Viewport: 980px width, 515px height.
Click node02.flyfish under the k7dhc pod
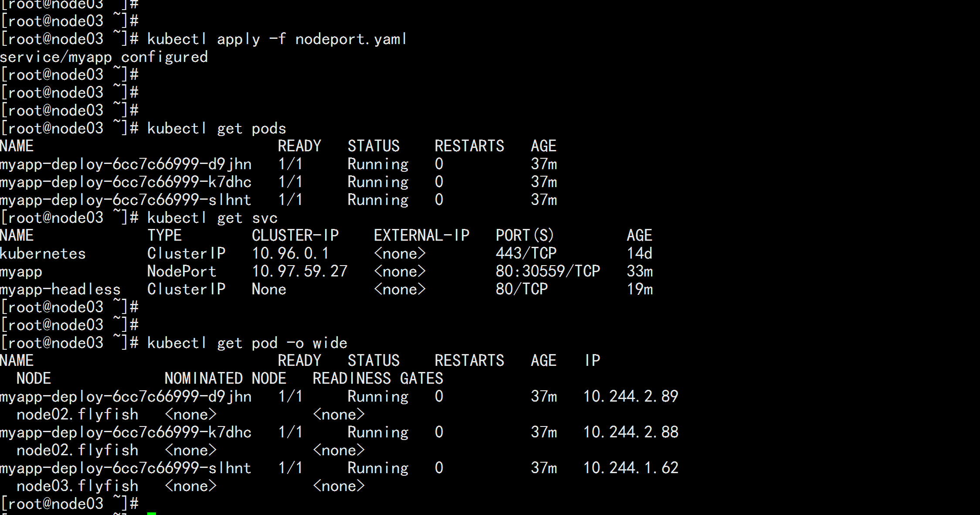tap(77, 450)
